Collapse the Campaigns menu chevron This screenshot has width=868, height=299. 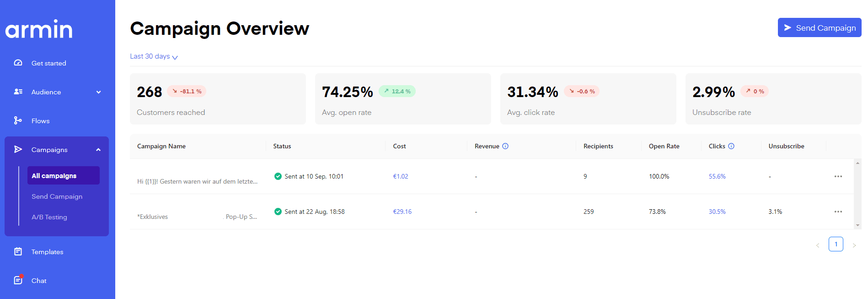pos(98,150)
